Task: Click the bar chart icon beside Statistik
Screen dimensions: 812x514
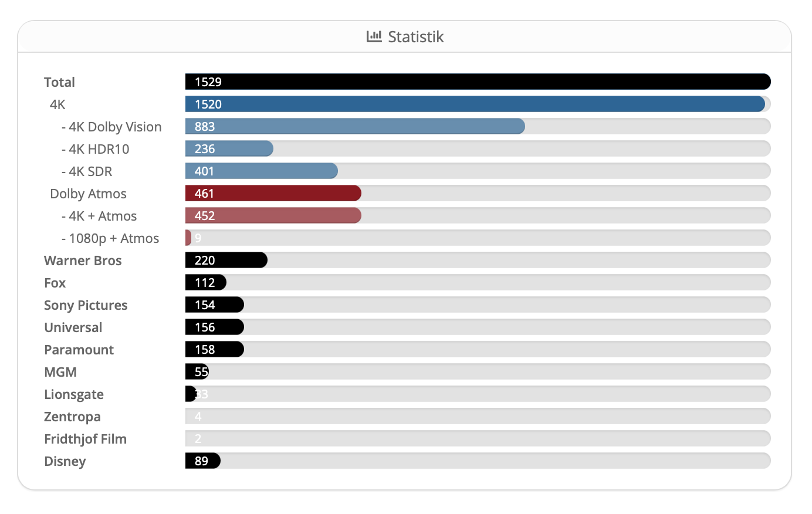Action: [374, 36]
